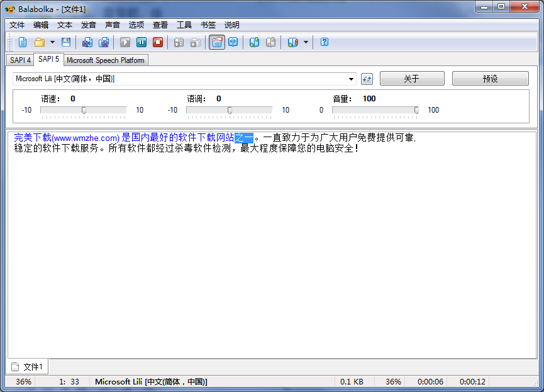Open the 文本 menu
544x392 pixels.
click(x=65, y=25)
